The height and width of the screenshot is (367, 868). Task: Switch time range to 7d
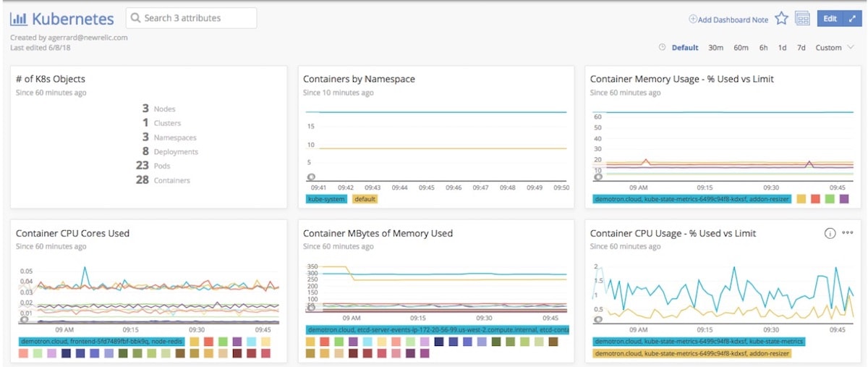801,48
